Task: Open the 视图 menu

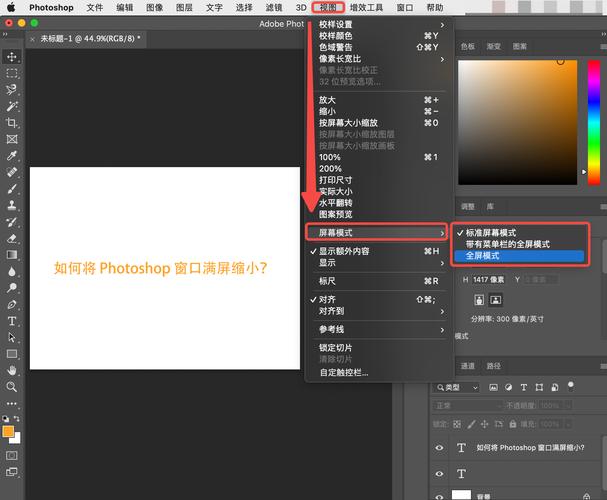Action: point(328,7)
